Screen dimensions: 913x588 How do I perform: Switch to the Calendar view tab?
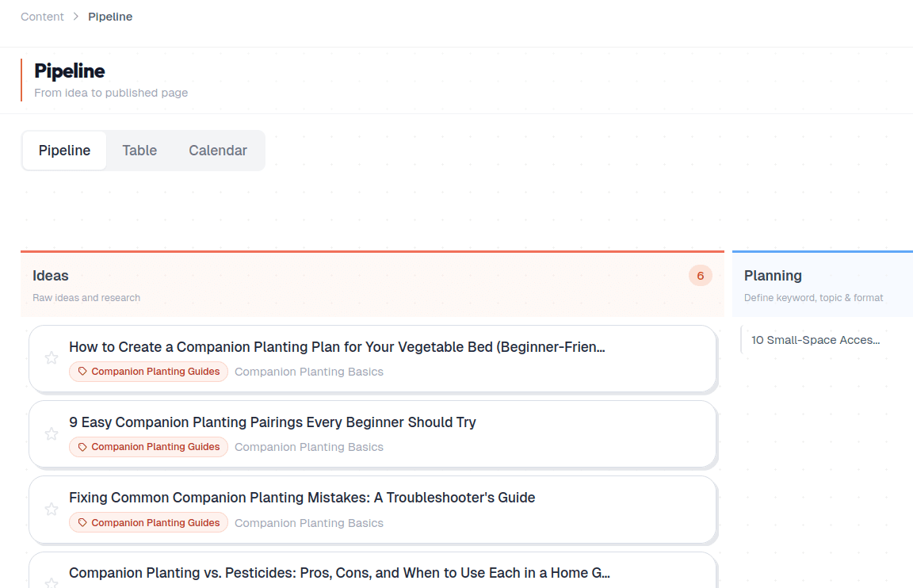coord(218,151)
